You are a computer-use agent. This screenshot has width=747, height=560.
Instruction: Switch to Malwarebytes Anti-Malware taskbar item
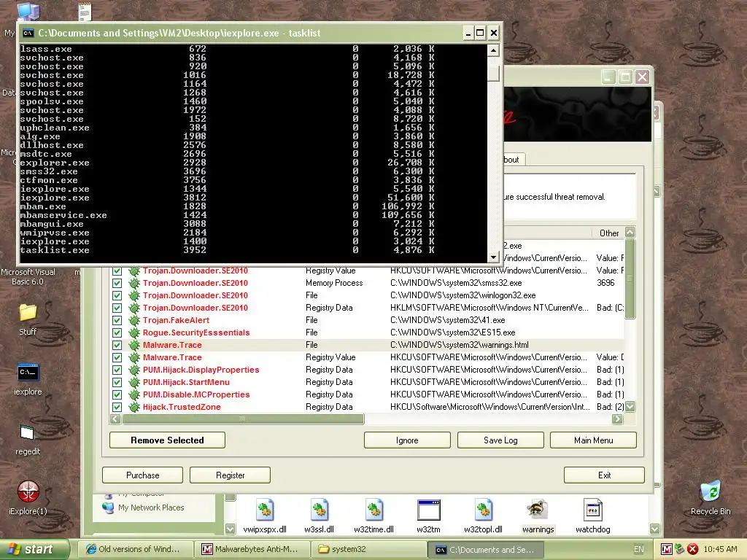click(252, 549)
